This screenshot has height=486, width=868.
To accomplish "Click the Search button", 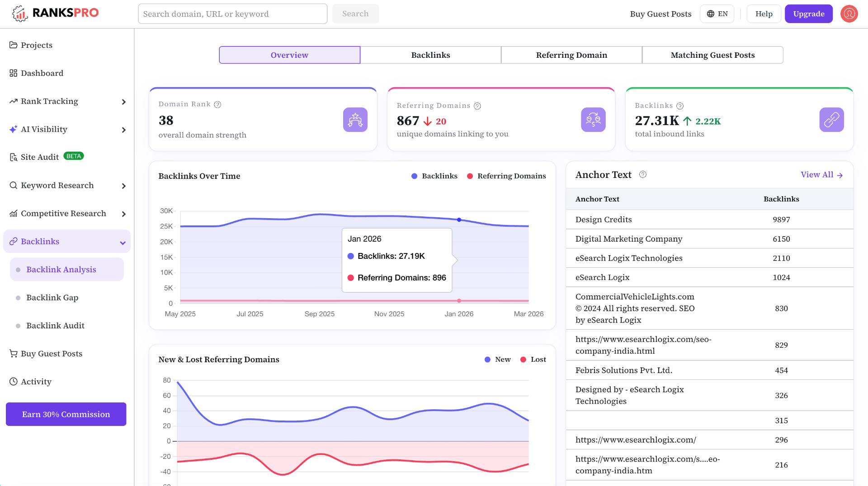I will (355, 14).
